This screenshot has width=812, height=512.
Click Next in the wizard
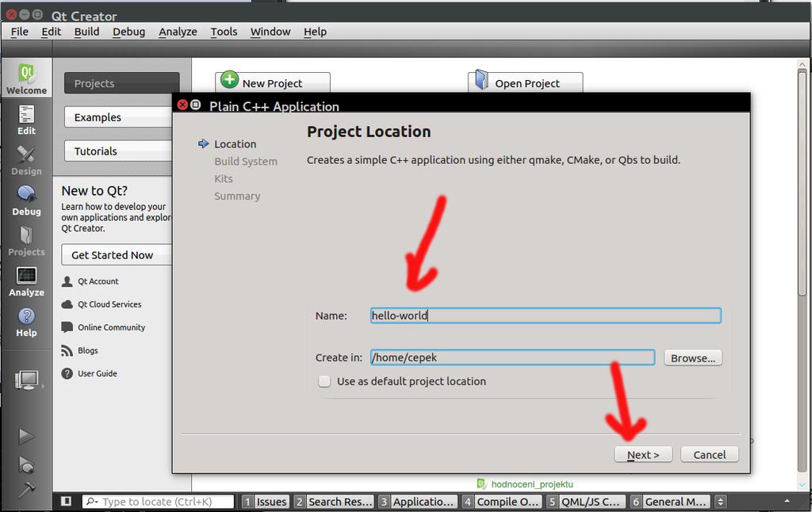[x=643, y=454]
